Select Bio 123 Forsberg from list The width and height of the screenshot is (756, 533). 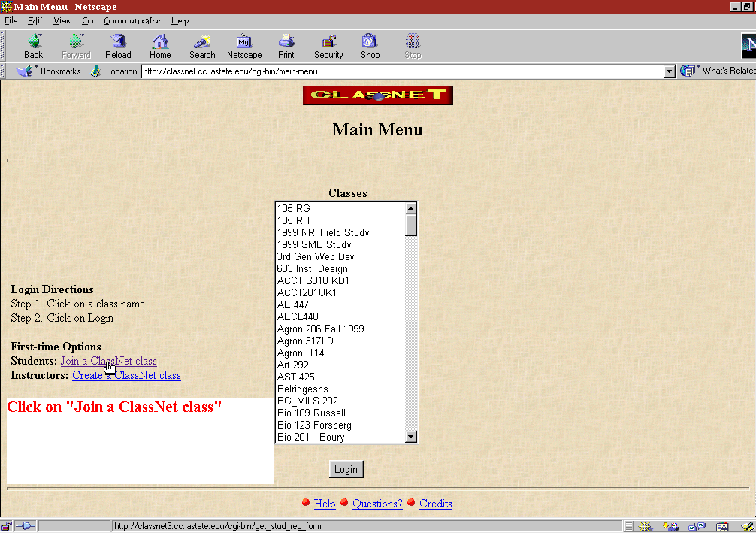(314, 425)
